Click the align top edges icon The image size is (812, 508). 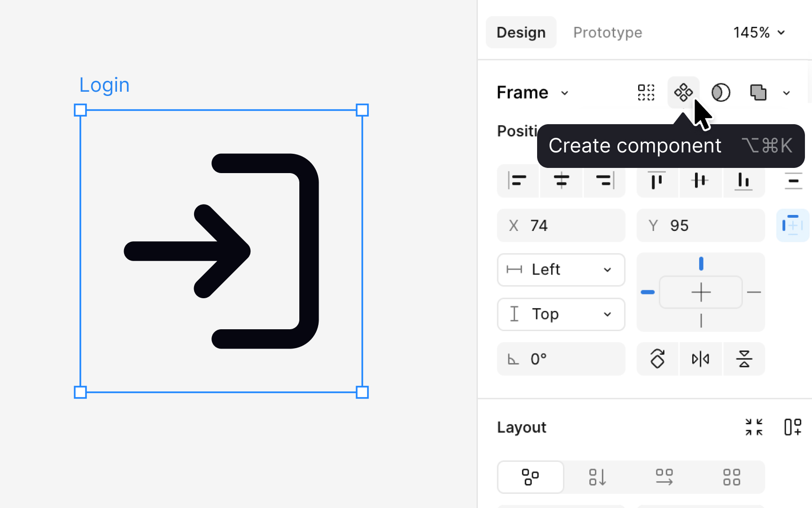point(657,181)
